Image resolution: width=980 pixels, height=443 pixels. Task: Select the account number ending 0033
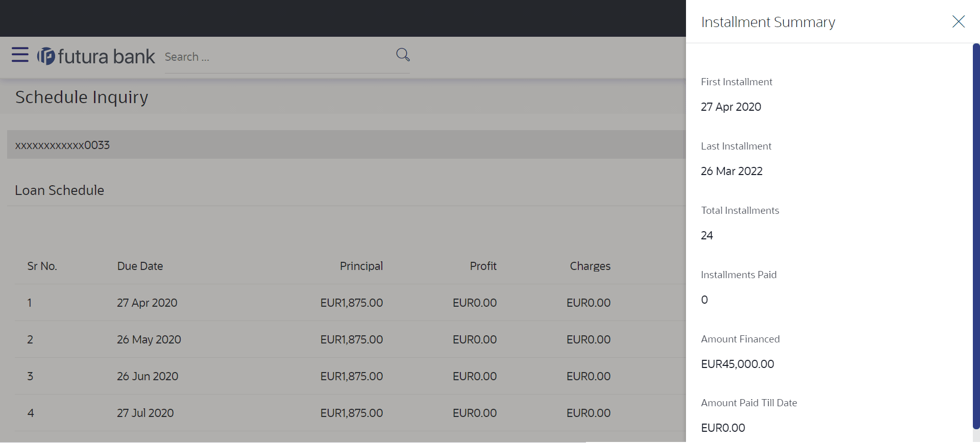pos(62,145)
